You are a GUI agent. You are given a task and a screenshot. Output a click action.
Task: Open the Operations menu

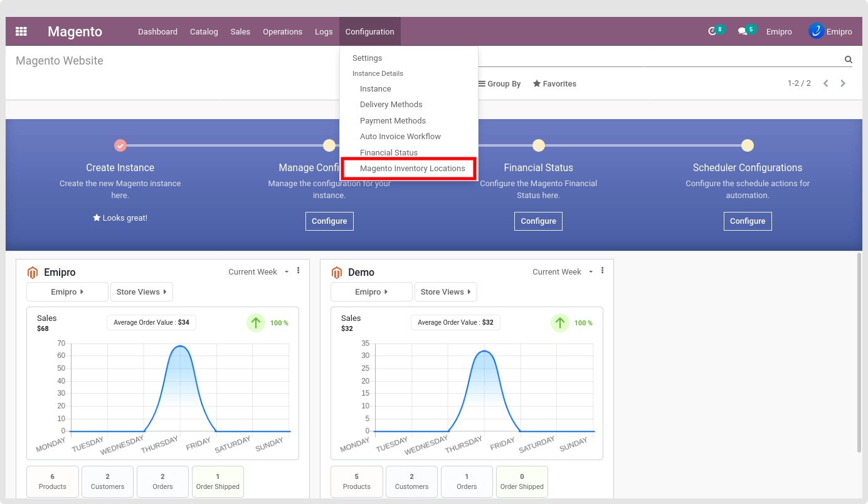[x=282, y=31]
